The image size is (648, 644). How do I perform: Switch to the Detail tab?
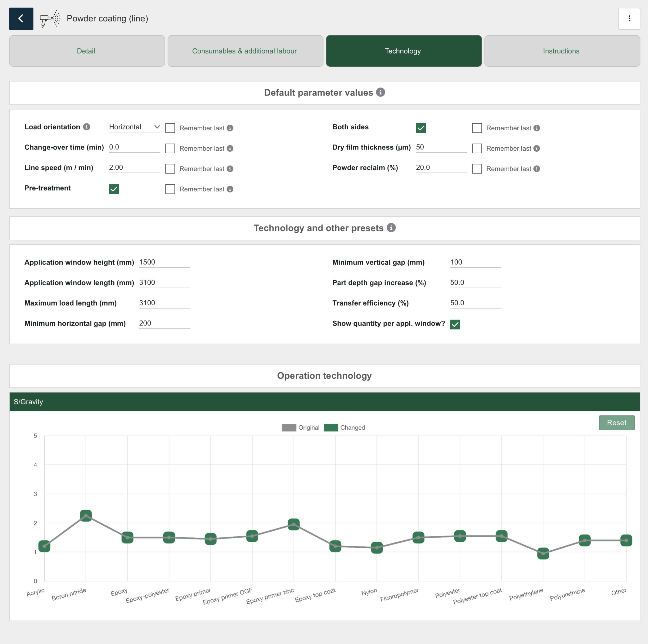pyautogui.click(x=87, y=51)
